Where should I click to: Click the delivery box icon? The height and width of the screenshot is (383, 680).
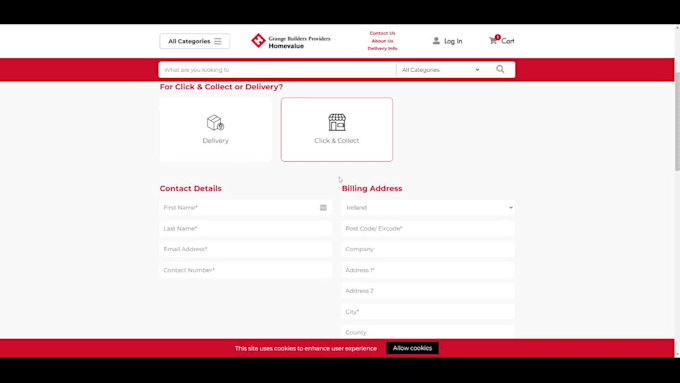pyautogui.click(x=215, y=122)
